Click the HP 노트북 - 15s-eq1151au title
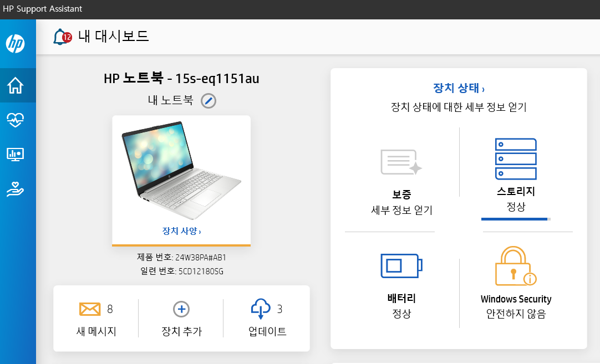 coord(181,78)
